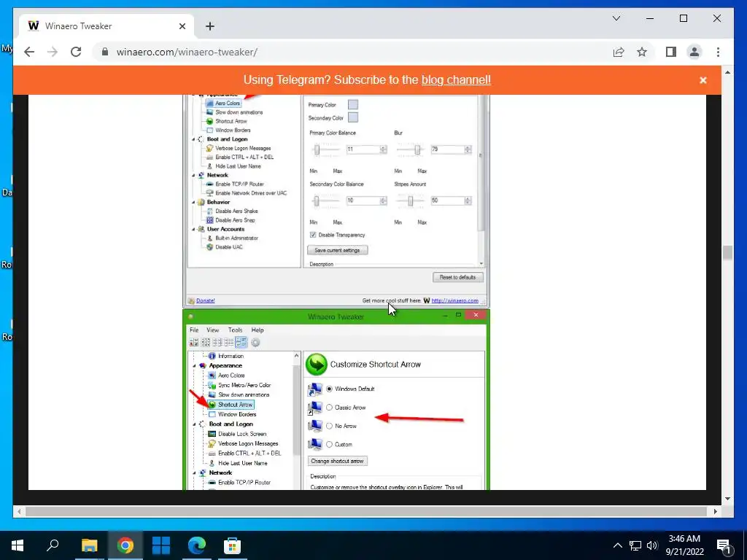Click the gear icon in the green Tweaker toolbar
Image resolution: width=747 pixels, height=560 pixels.
255,343
